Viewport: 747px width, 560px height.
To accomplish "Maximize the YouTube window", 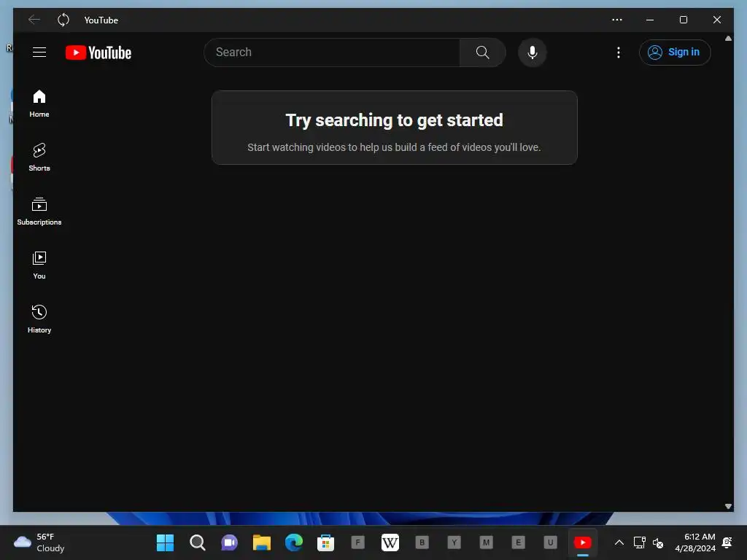I will (683, 20).
